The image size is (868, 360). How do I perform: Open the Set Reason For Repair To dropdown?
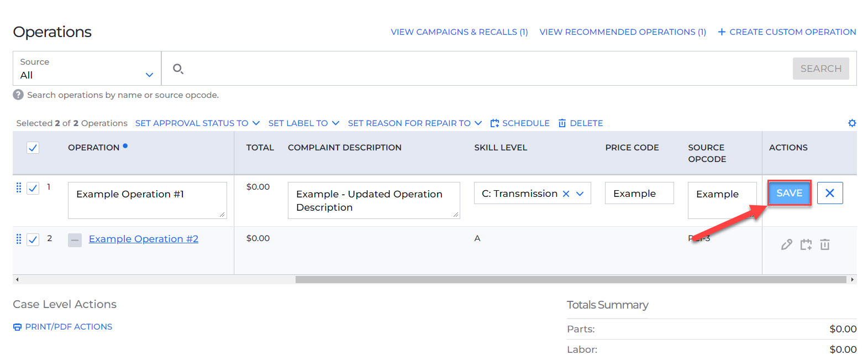(414, 123)
